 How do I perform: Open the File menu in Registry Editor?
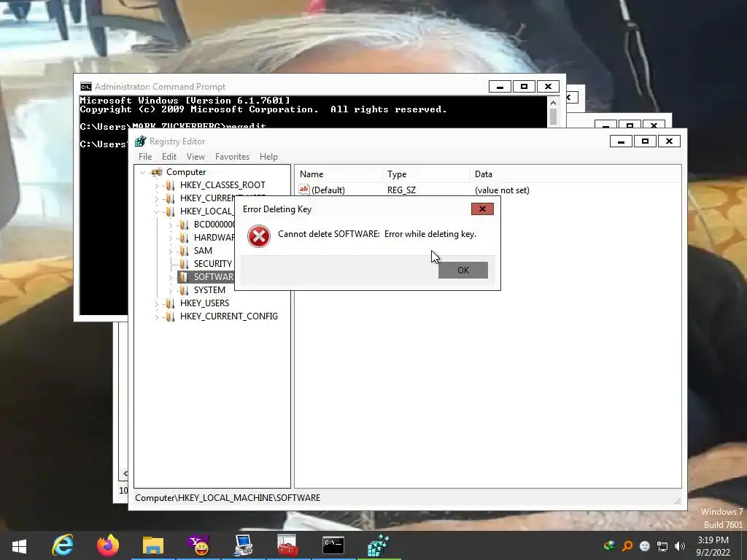point(145,157)
